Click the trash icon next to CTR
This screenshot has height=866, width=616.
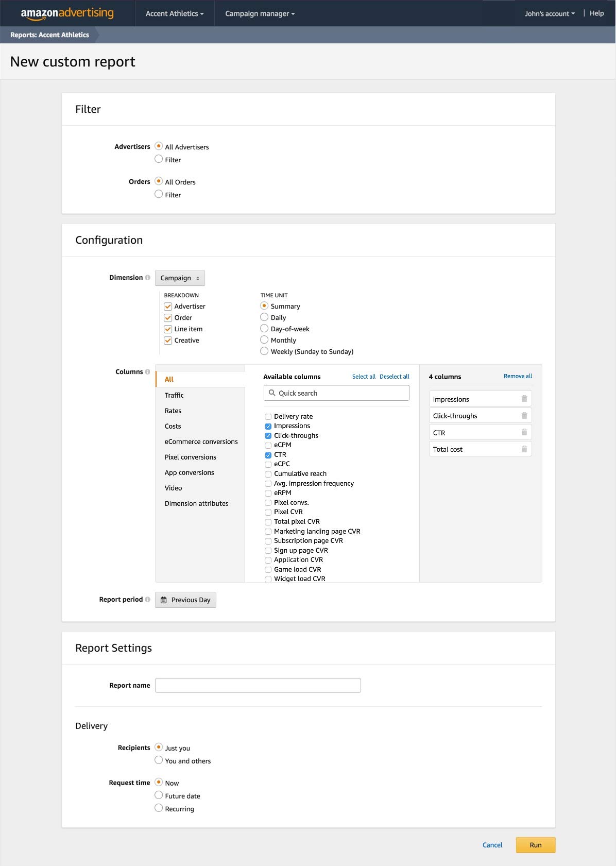click(524, 432)
